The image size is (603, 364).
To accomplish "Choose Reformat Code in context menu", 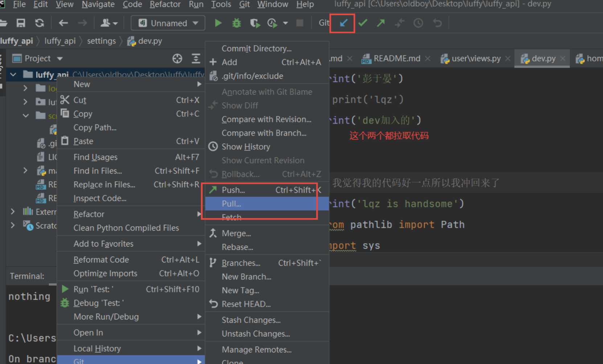I will tap(131, 260).
